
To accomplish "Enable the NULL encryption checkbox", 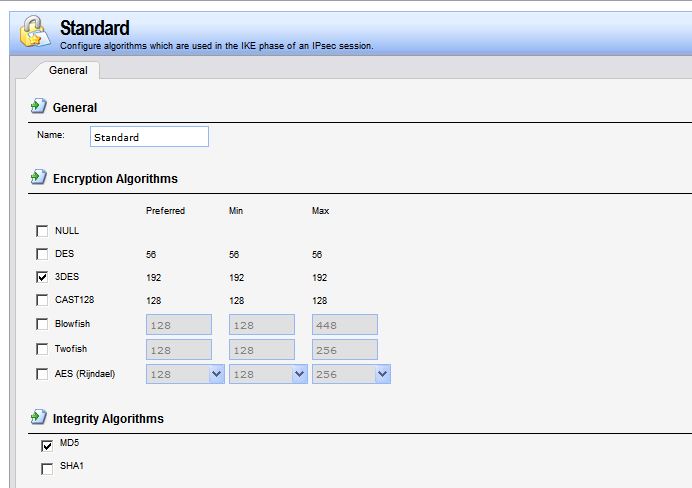I will [42, 231].
